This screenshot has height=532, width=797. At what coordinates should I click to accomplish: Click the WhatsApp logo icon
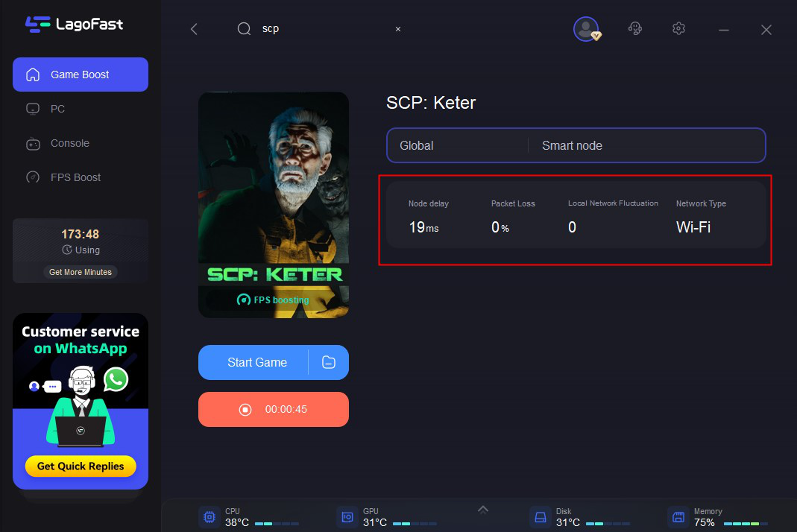116,379
